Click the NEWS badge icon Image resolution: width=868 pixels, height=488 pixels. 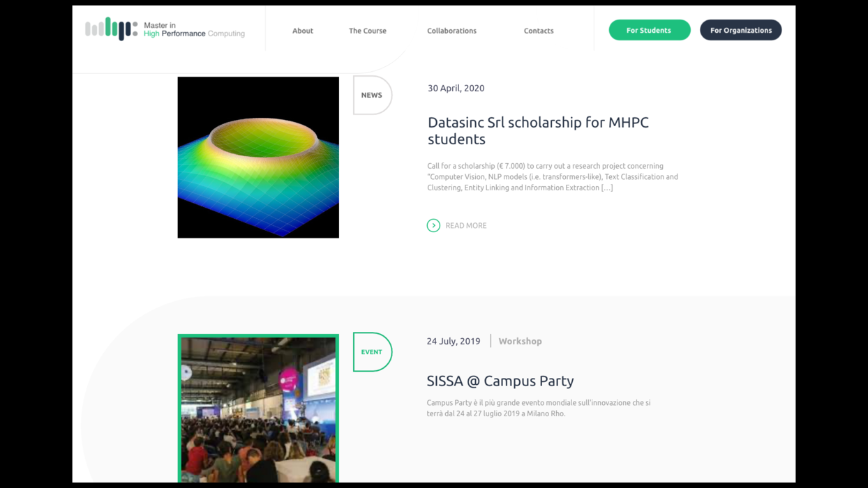point(372,96)
